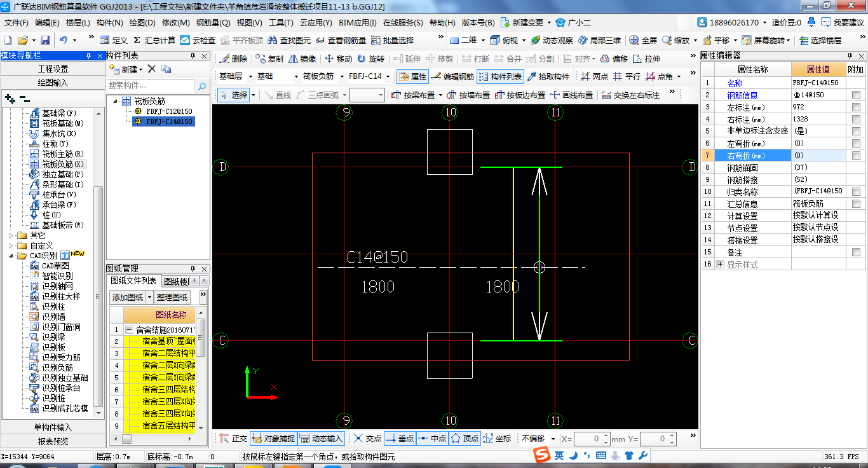
Task: Toggle 属性 properties panel button
Action: coord(412,76)
